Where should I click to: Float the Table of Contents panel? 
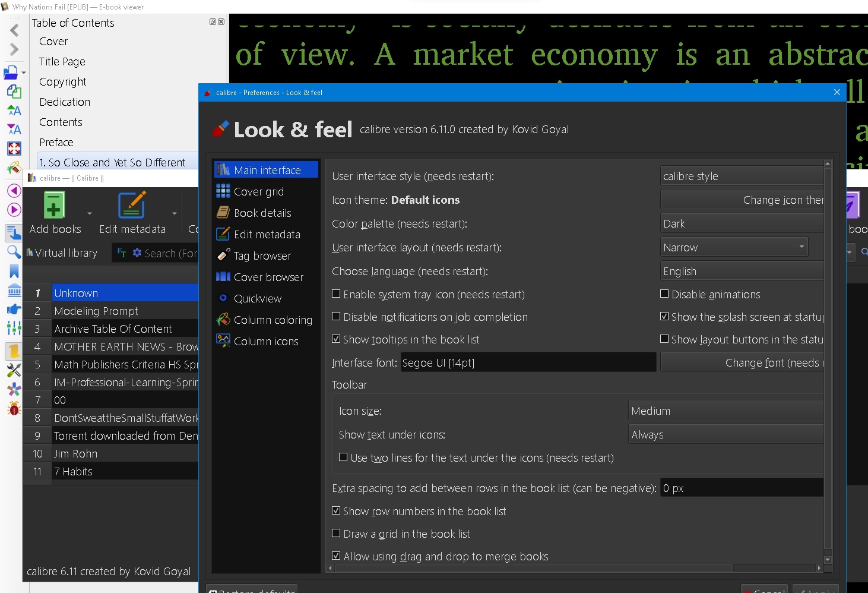(213, 22)
